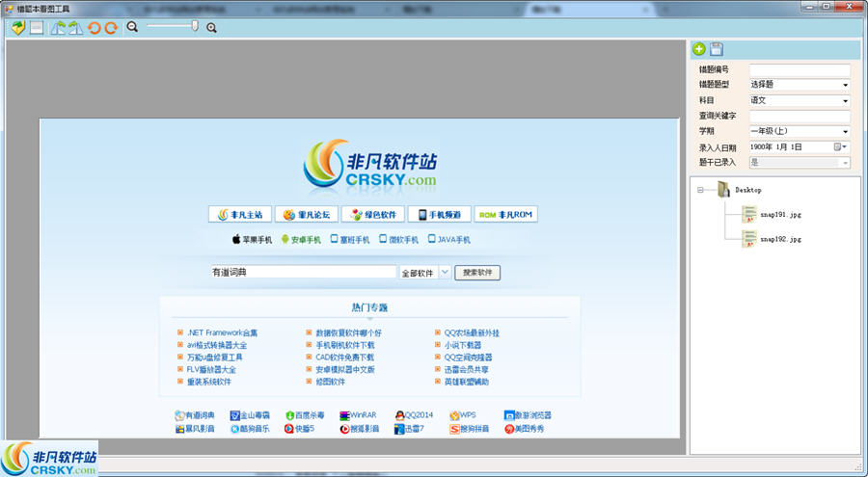This screenshot has width=868, height=477.
Task: Save the record with the floppy disk icon
Action: coord(717,49)
